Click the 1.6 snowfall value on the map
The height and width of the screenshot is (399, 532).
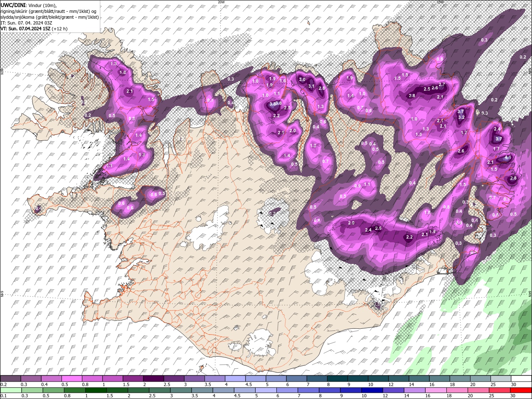pos(283,81)
